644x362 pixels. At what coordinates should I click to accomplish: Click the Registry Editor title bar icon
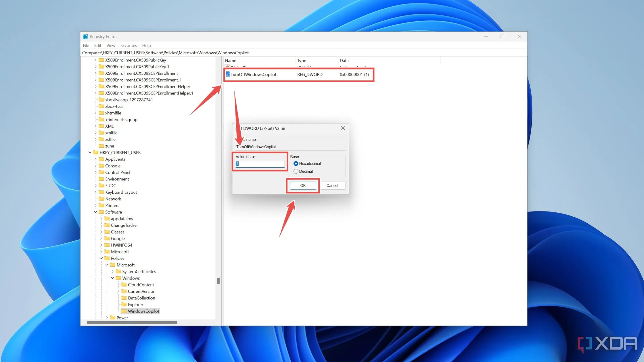click(x=85, y=36)
